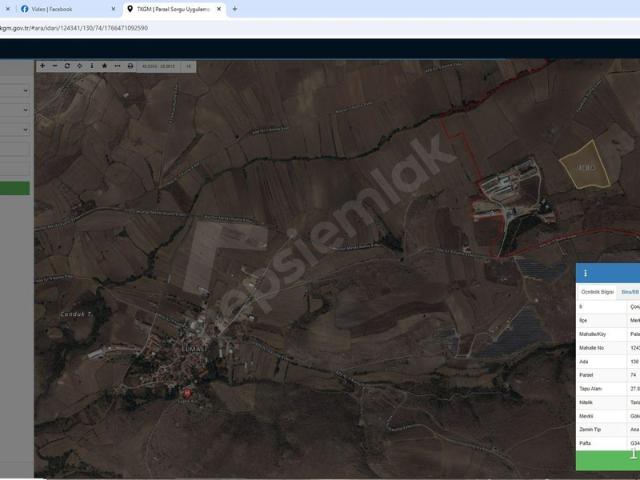The width and height of the screenshot is (640, 480).
Task: Click the browser address bar URL
Action: [x=74, y=28]
